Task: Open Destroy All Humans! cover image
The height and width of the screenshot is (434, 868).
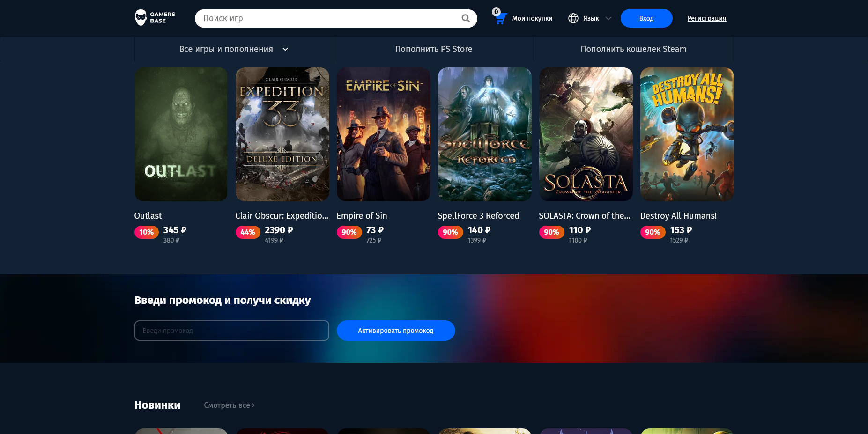Action: [687, 134]
